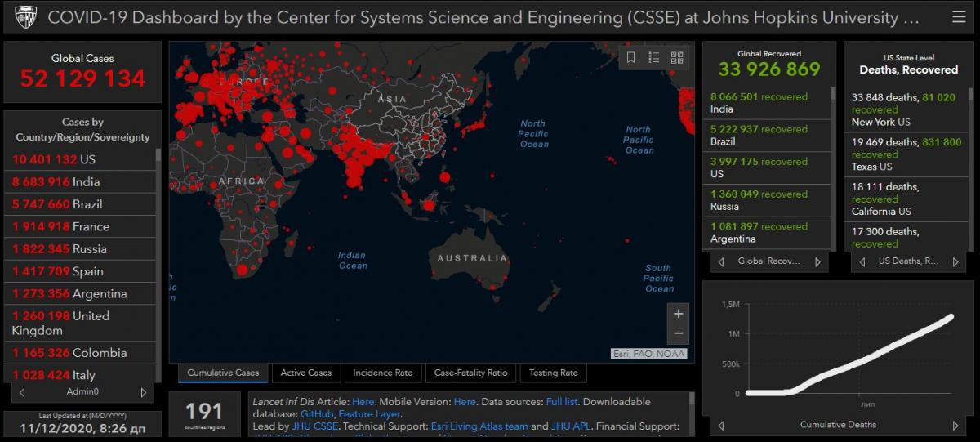Screen dimensions: 980x442
Task: Select Russia in cases by country list
Action: point(80,248)
